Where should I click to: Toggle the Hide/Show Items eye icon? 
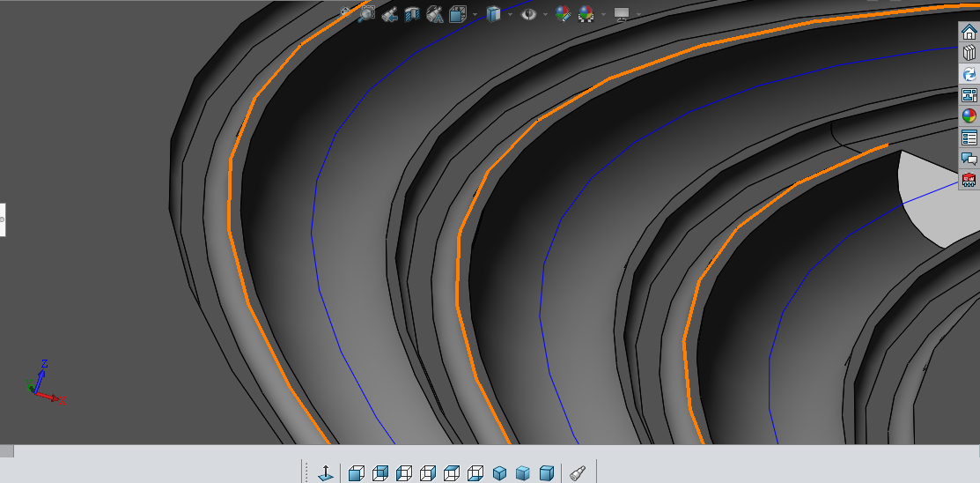[528, 14]
